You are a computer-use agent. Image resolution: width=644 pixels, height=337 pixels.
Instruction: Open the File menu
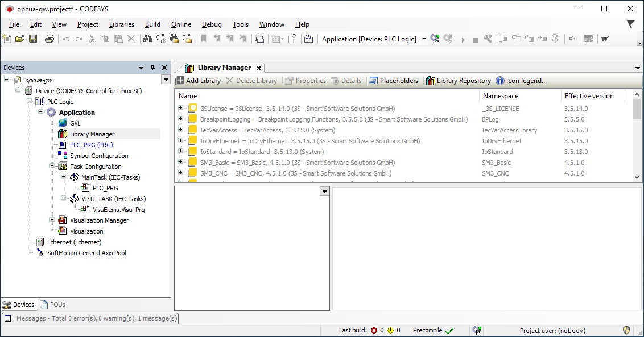pos(14,24)
